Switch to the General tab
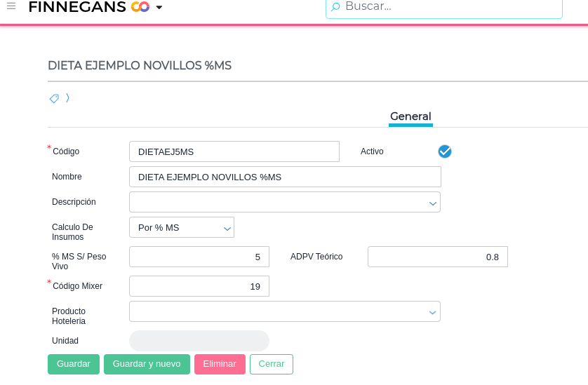The image size is (588, 385). tap(410, 116)
